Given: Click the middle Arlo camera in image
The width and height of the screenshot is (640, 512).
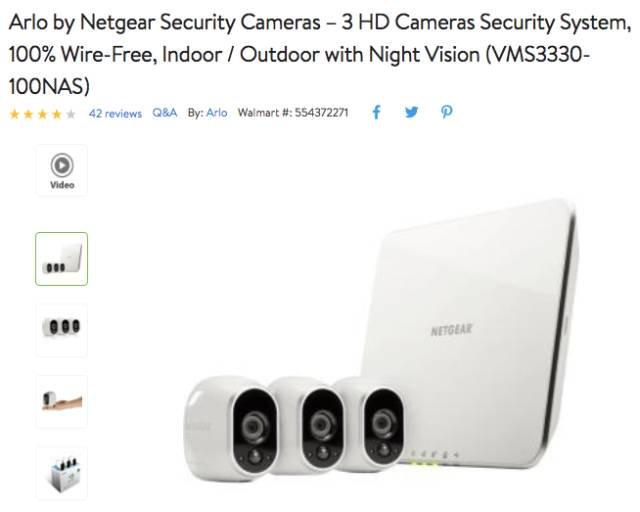Looking at the screenshot, I should 310,425.
